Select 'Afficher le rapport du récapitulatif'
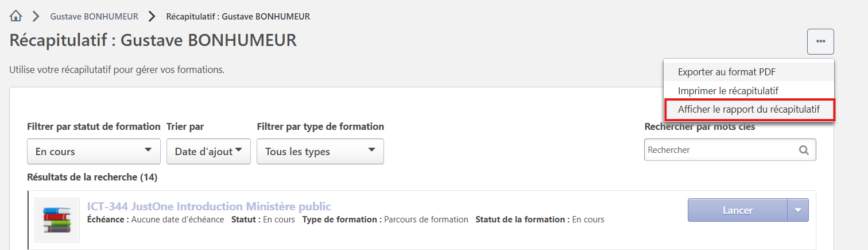 (x=749, y=109)
